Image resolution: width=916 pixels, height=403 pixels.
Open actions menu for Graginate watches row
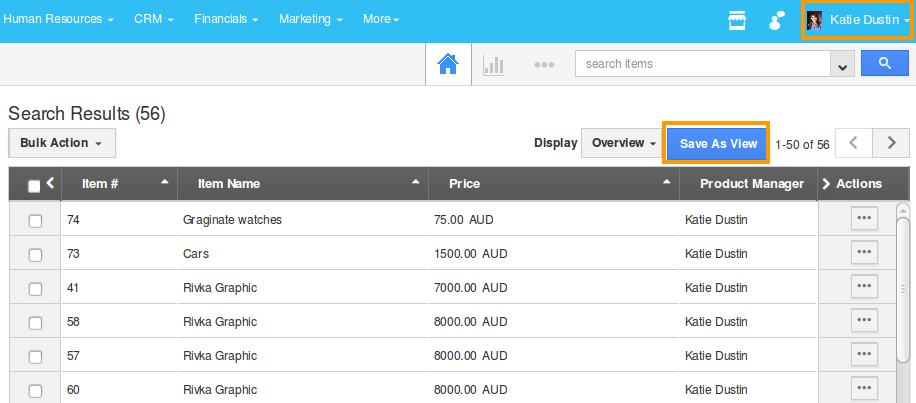(864, 219)
